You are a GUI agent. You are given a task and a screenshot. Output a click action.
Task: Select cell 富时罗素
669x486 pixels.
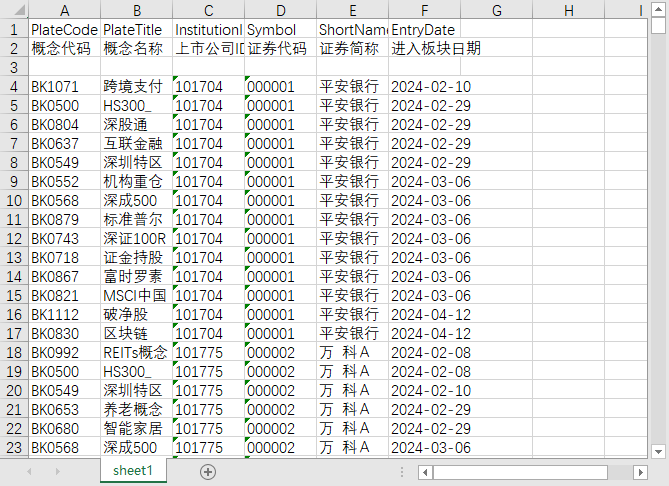137,276
